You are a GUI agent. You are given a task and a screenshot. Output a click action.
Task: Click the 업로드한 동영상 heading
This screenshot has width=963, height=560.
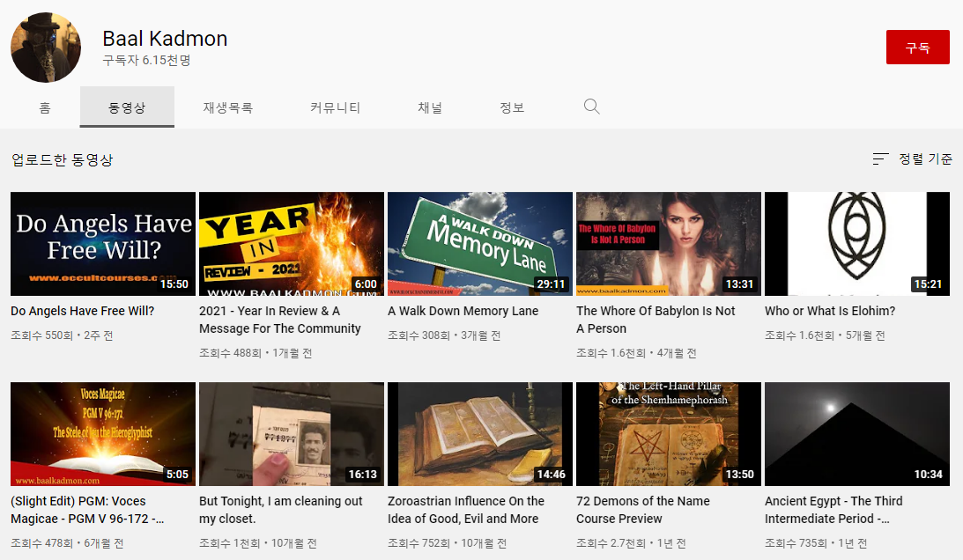[62, 159]
